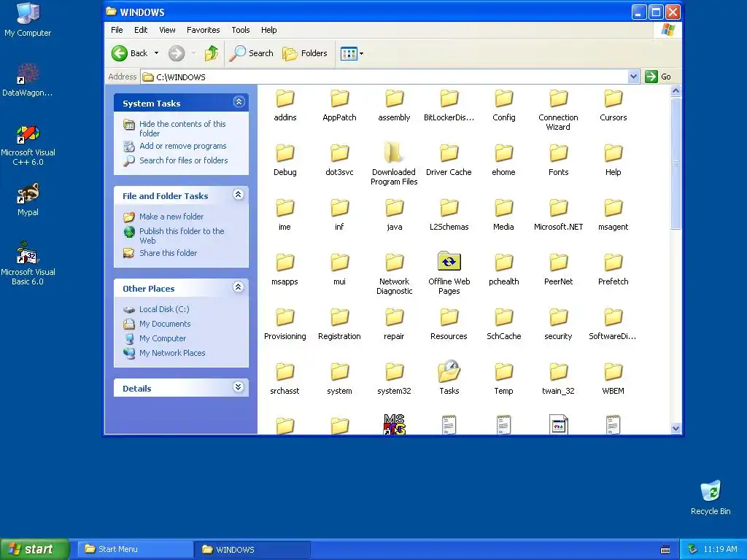747x560 pixels.
Task: Select the Tasks scheduled folder icon
Action: (x=449, y=372)
